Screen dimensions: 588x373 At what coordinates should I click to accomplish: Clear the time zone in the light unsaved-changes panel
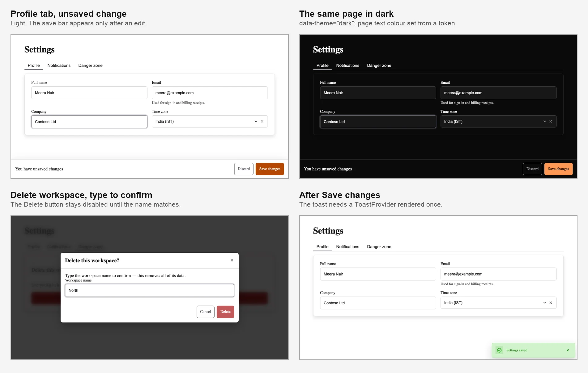click(262, 122)
